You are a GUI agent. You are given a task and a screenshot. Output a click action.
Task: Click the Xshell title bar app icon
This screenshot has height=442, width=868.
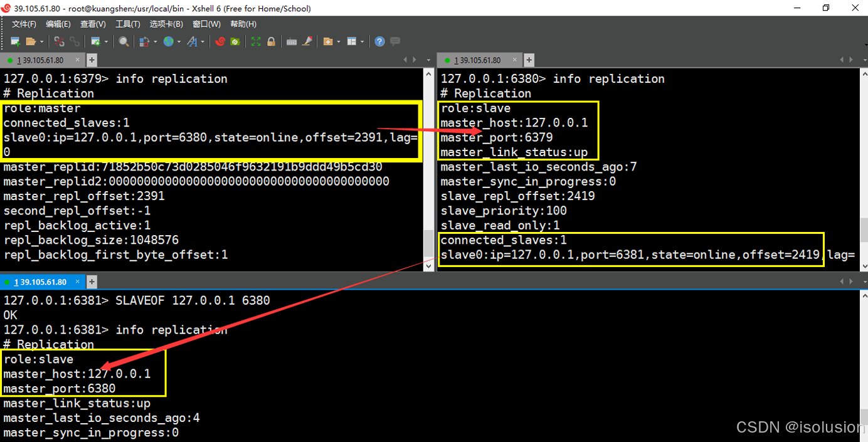coord(6,8)
